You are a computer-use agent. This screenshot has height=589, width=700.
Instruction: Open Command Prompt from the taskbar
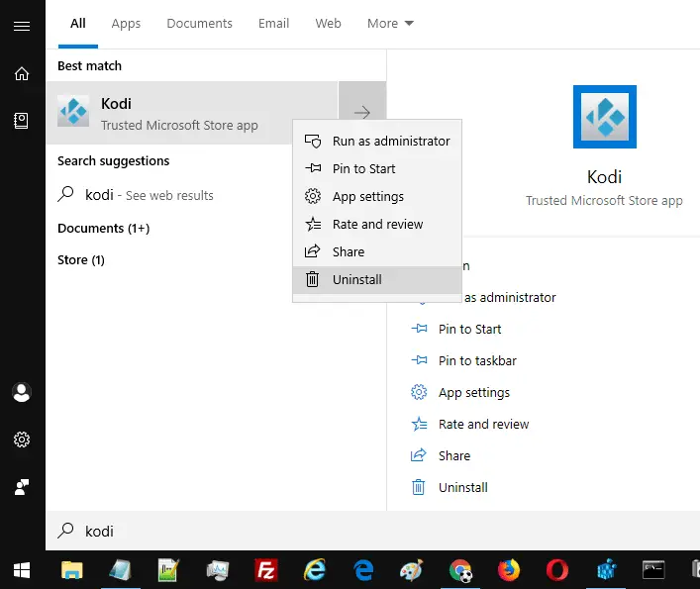653,570
